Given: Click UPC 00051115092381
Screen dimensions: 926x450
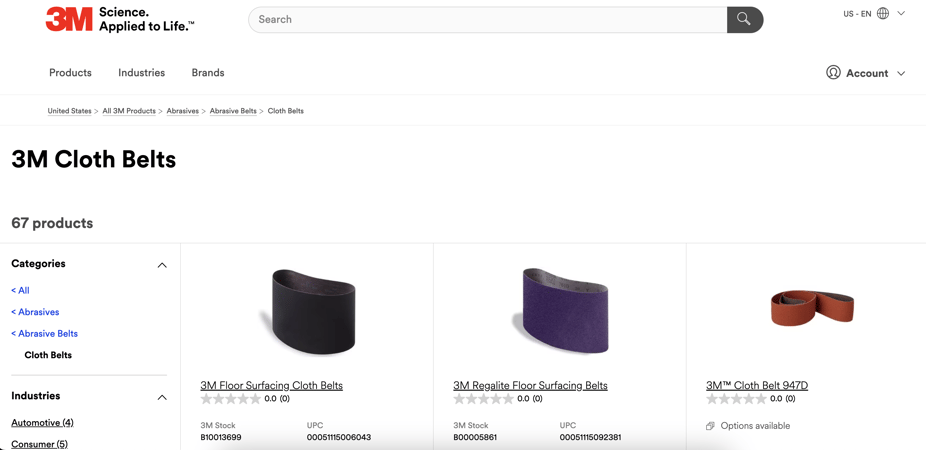Looking at the screenshot, I should pyautogui.click(x=592, y=438).
